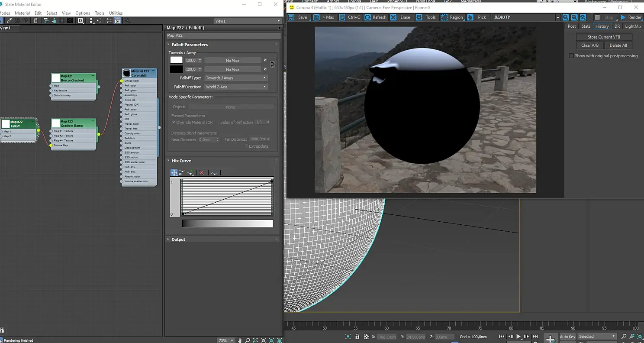Open the Utilities menu in Slate editor
The image size is (644, 343).
[116, 13]
